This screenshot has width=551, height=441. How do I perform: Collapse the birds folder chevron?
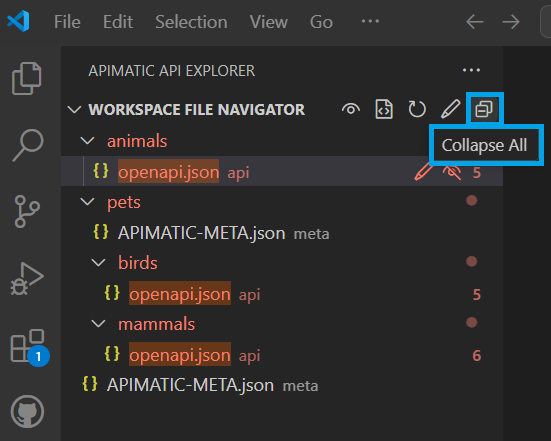pyautogui.click(x=98, y=263)
